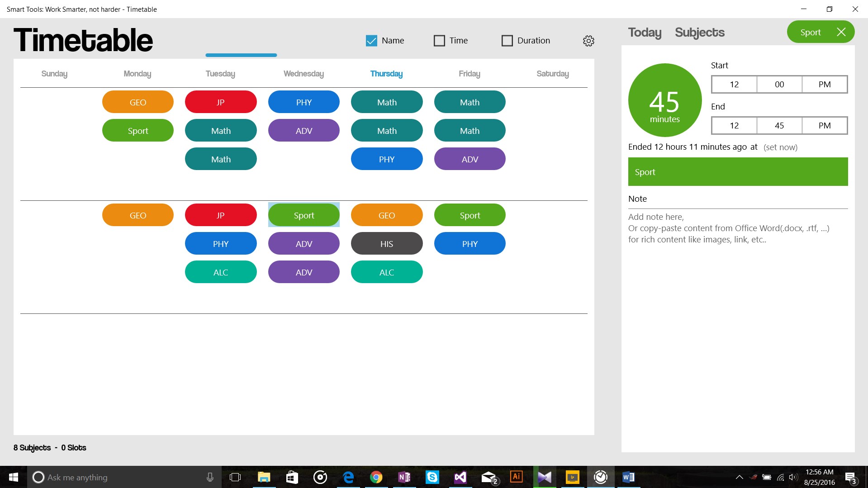The image size is (868, 488).
Task: Click the set now link
Action: [780, 147]
